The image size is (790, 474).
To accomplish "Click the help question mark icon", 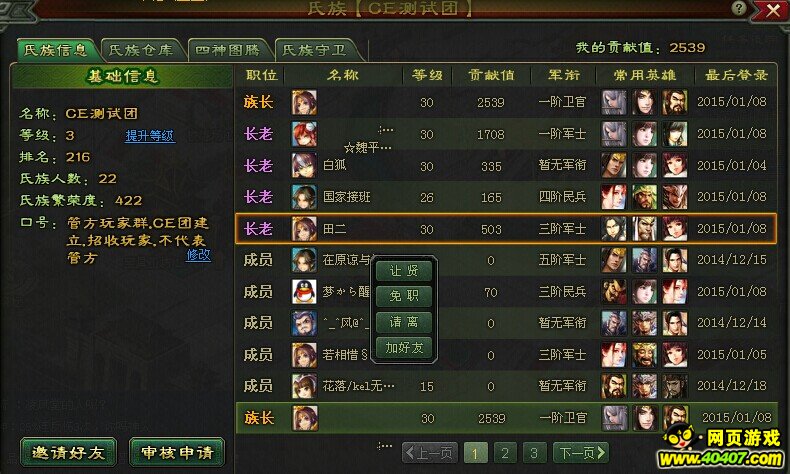I will (x=739, y=8).
